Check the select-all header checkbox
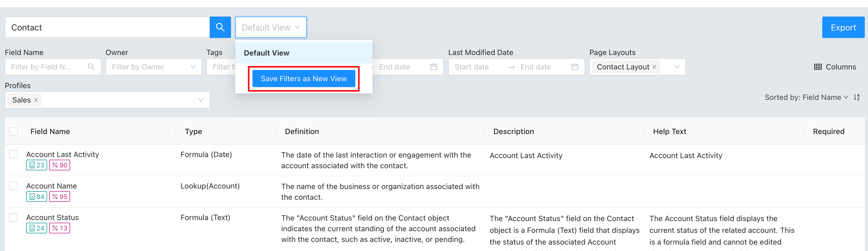The width and height of the screenshot is (868, 251). pyautogui.click(x=13, y=131)
